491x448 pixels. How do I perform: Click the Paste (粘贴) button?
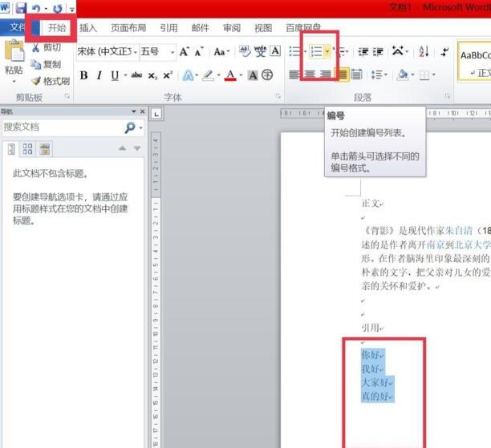coord(14,59)
